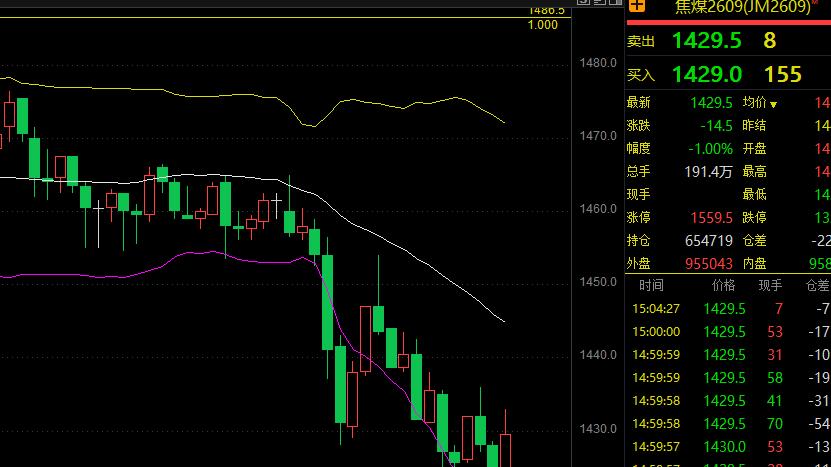The height and width of the screenshot is (467, 831).
Task: Click the 卖出 ask price 1429.5
Action: [x=706, y=41]
